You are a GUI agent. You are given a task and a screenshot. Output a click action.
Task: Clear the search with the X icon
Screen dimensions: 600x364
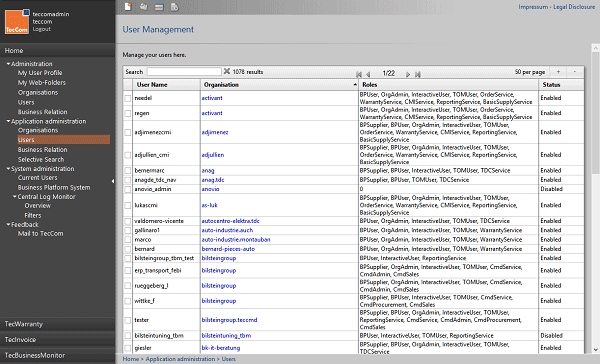227,71
